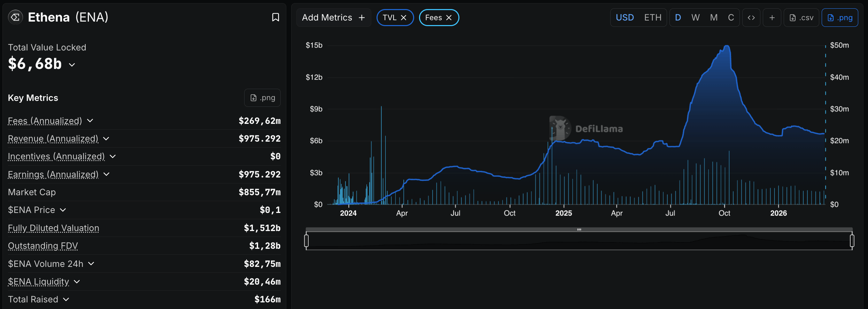This screenshot has height=309, width=868.
Task: Switch chart denomination to USD
Action: (x=625, y=18)
